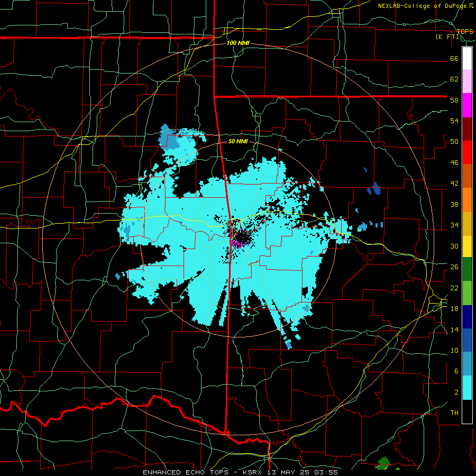Pick the dark green legend swatch
Screen dimensions: 476x476
[467, 269]
